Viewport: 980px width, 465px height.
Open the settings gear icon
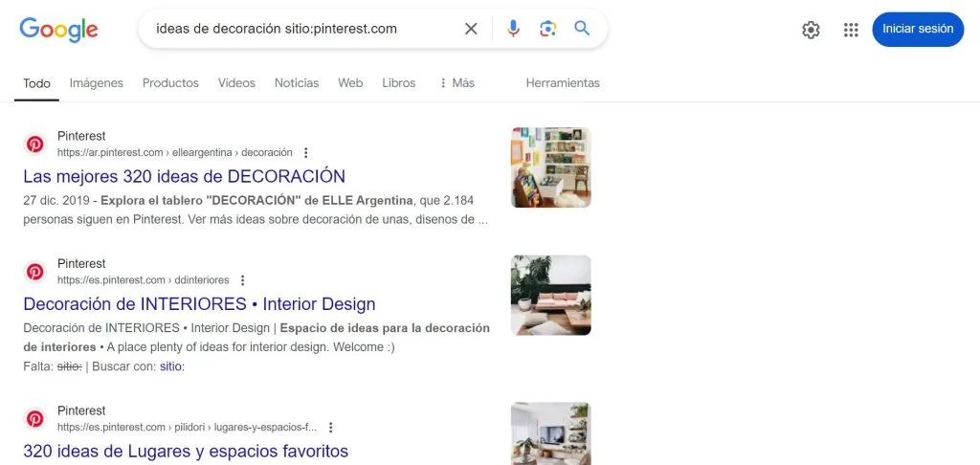point(811,30)
